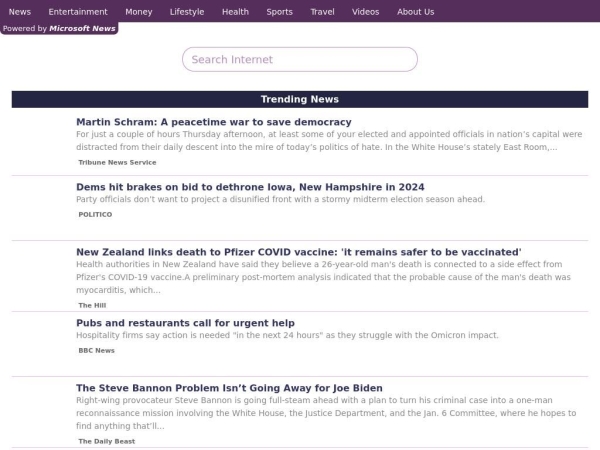600x450 pixels.
Task: Select Money in the navigation bar
Action: 139,12
